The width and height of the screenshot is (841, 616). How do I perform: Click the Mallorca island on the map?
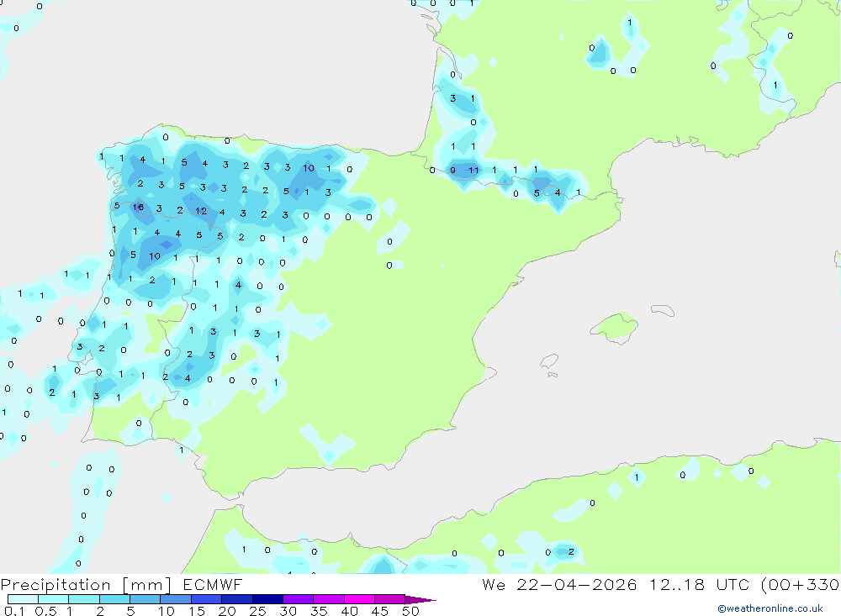click(615, 327)
